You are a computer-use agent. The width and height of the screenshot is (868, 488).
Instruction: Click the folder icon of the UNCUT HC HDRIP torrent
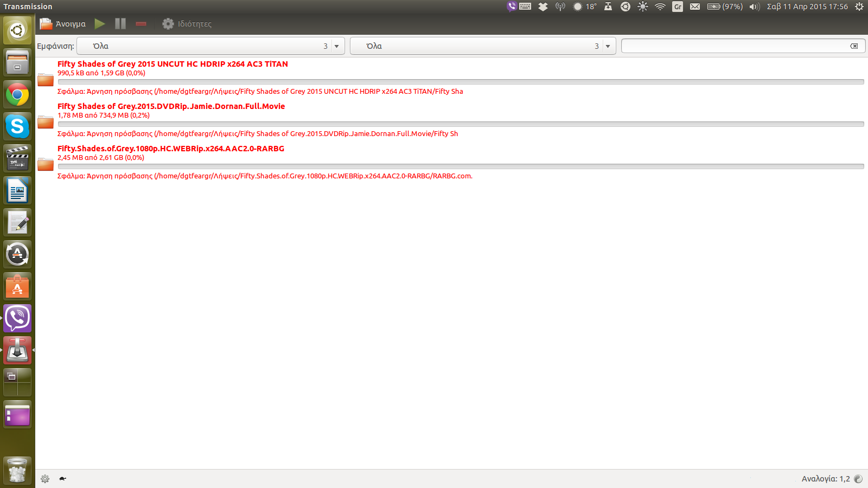point(46,80)
